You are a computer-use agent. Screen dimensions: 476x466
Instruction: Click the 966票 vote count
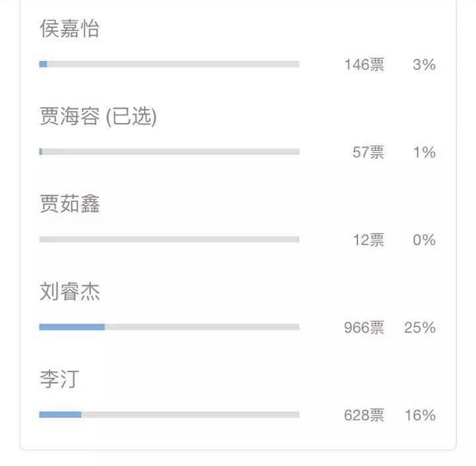point(364,328)
